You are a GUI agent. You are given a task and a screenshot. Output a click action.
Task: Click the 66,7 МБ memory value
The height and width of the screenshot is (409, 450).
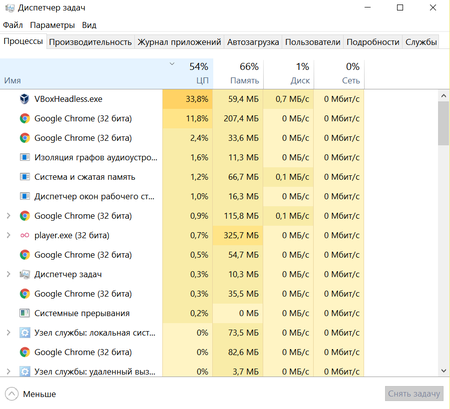point(243,177)
